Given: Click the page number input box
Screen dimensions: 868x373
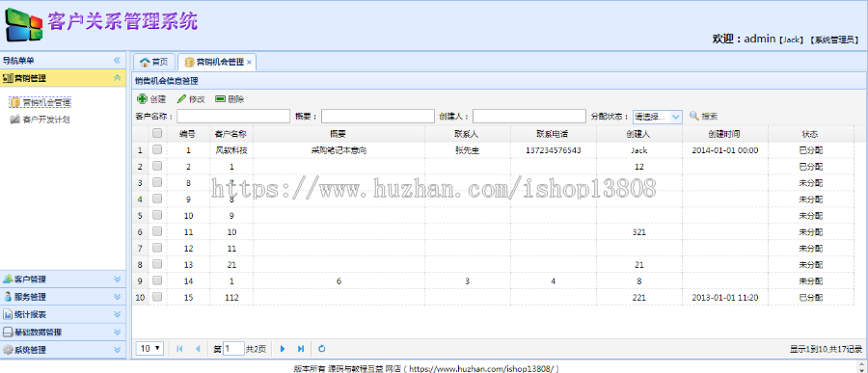Looking at the screenshot, I should (233, 349).
